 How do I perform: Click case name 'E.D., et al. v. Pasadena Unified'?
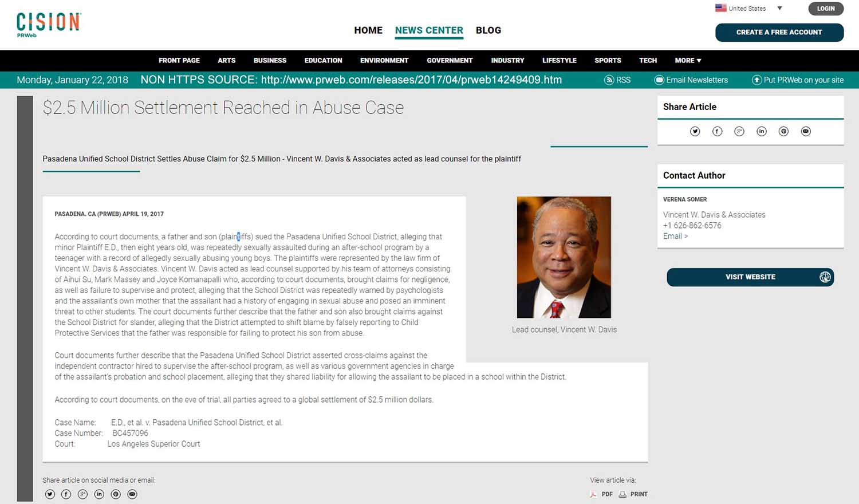(196, 422)
